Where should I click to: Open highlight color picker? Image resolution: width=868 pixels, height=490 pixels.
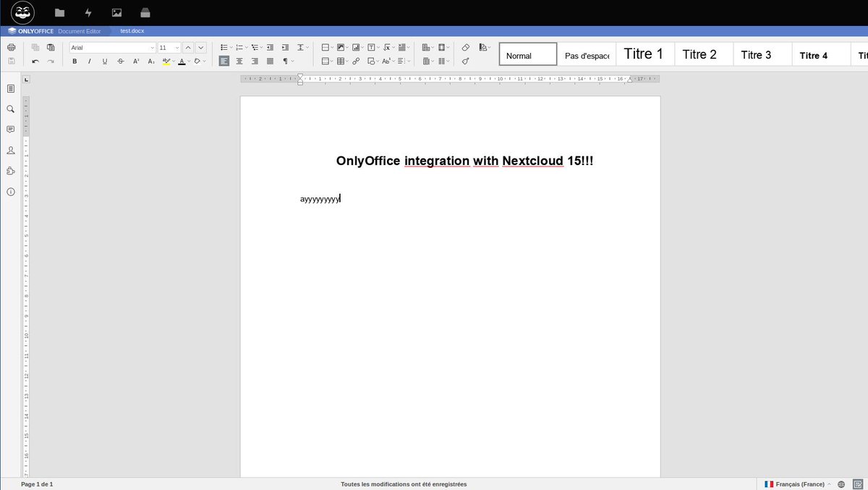[x=174, y=61]
